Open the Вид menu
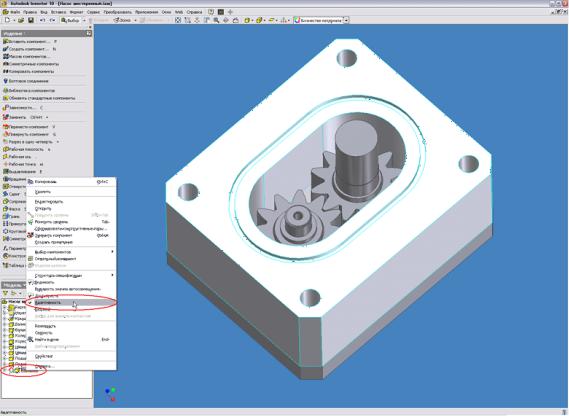The width and height of the screenshot is (569, 416). tap(44, 12)
